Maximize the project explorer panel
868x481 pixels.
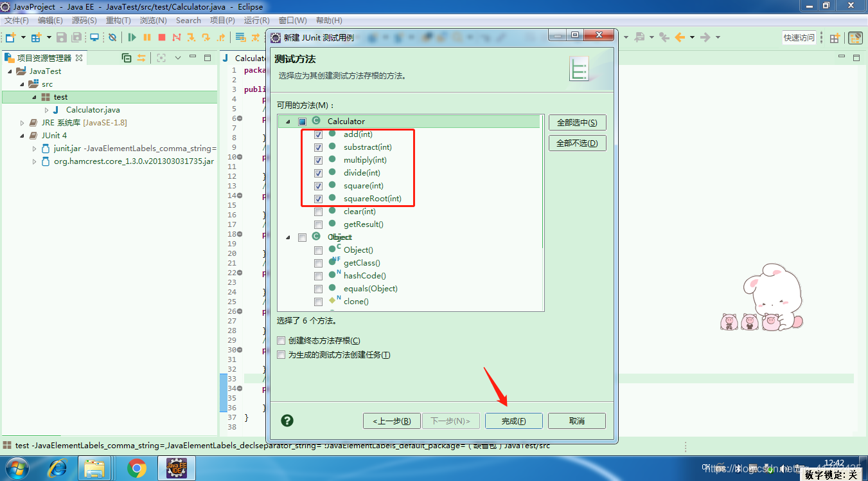coord(208,58)
